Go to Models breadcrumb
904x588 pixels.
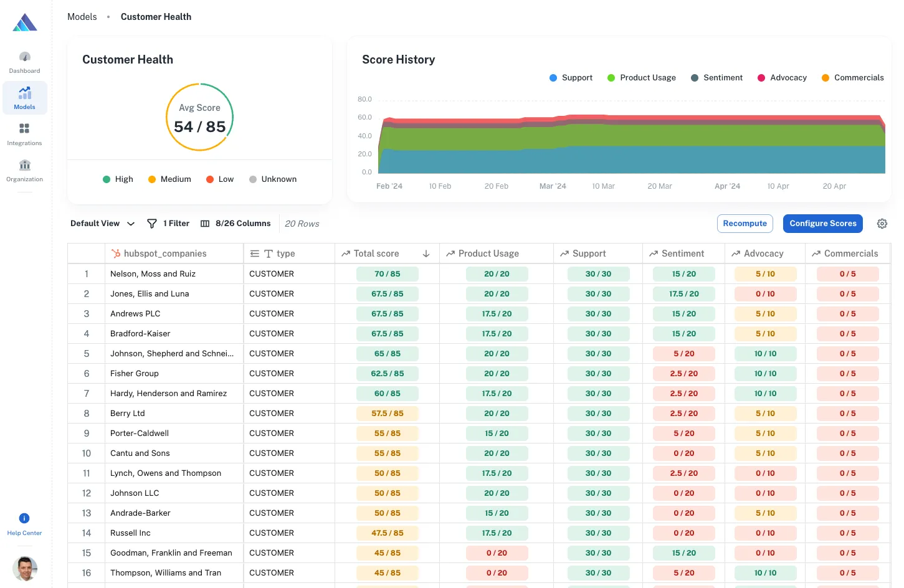coord(82,17)
